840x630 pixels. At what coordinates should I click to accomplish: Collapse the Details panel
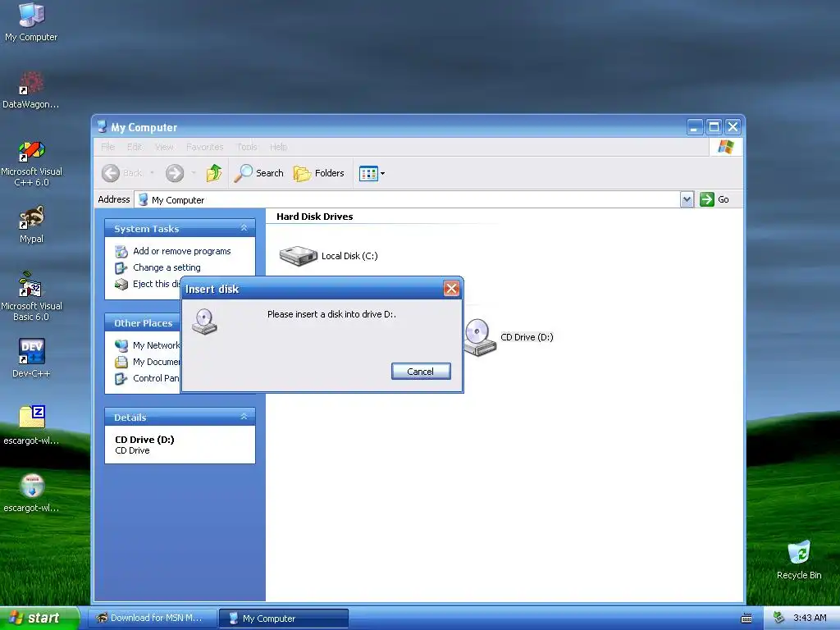(244, 417)
